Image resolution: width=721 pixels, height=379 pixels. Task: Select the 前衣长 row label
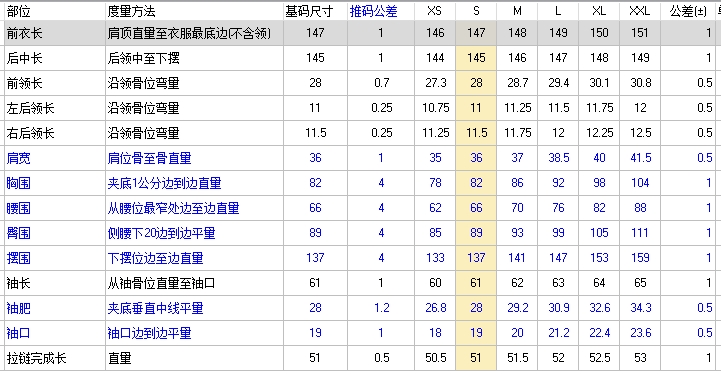(24, 33)
